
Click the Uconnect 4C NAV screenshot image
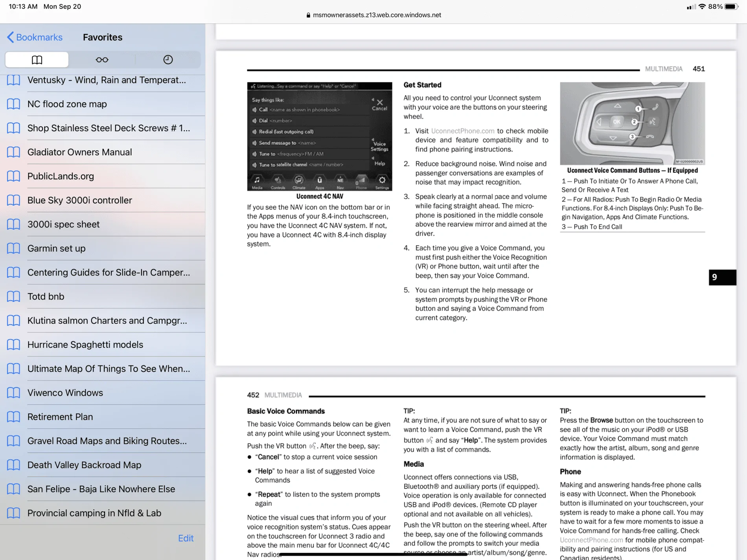coord(319,136)
